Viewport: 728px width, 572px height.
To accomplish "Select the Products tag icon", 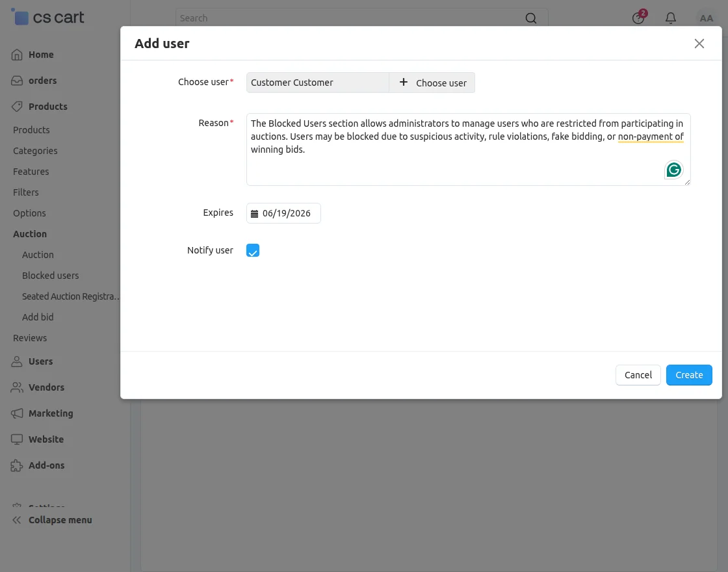I will [x=17, y=107].
